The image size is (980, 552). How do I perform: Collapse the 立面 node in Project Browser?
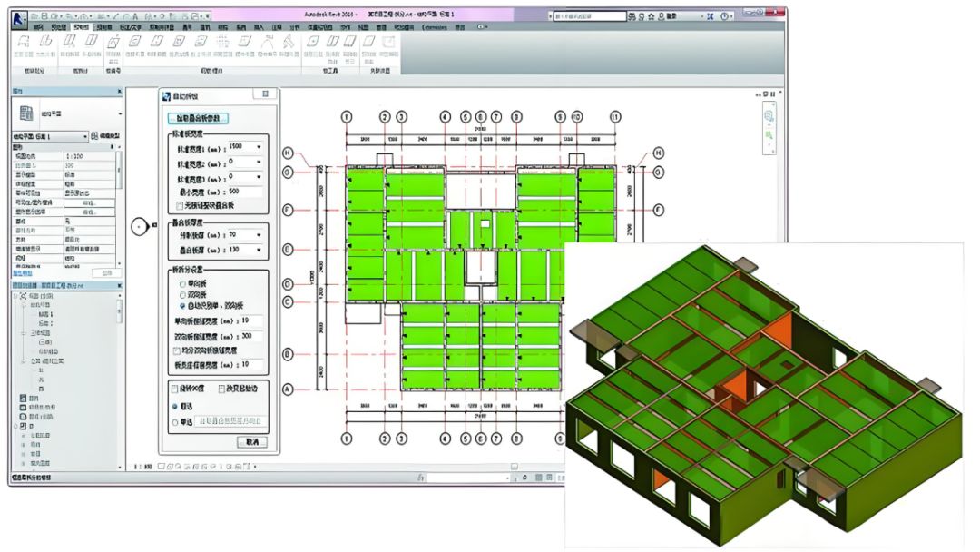[x=24, y=361]
